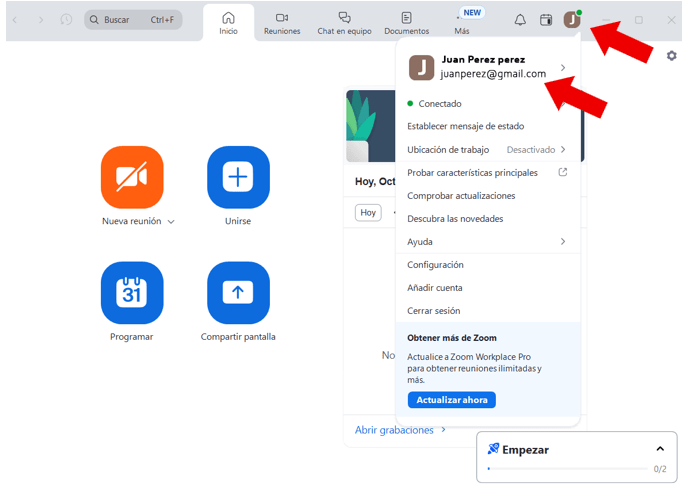Open the notifications bell icon

point(520,20)
